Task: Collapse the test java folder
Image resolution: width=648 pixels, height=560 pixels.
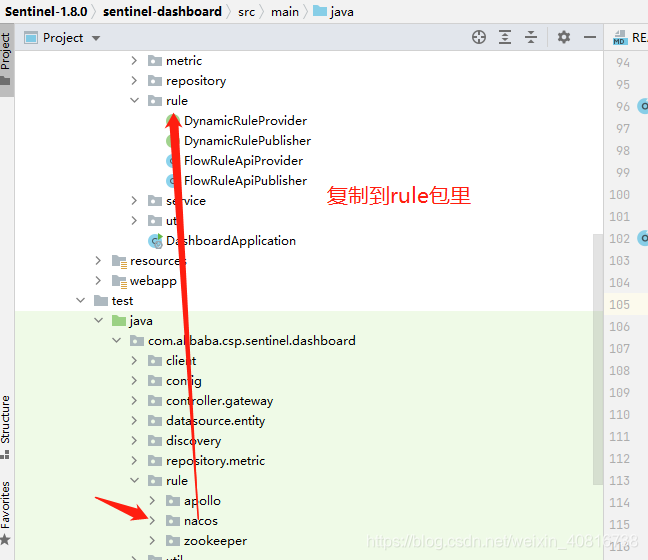Action: (98, 320)
